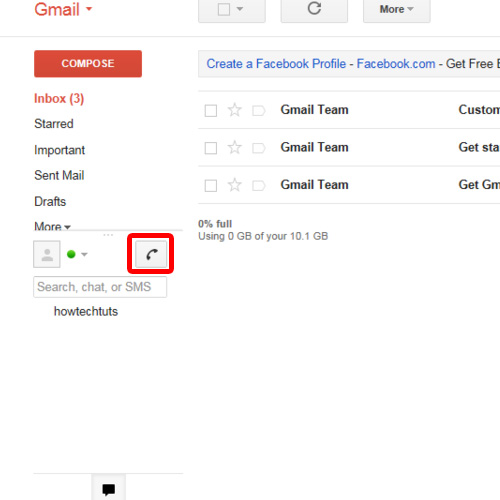Screen dimensions: 500x500
Task: Open the Create a Facebook Profile ad link
Action: point(276,64)
